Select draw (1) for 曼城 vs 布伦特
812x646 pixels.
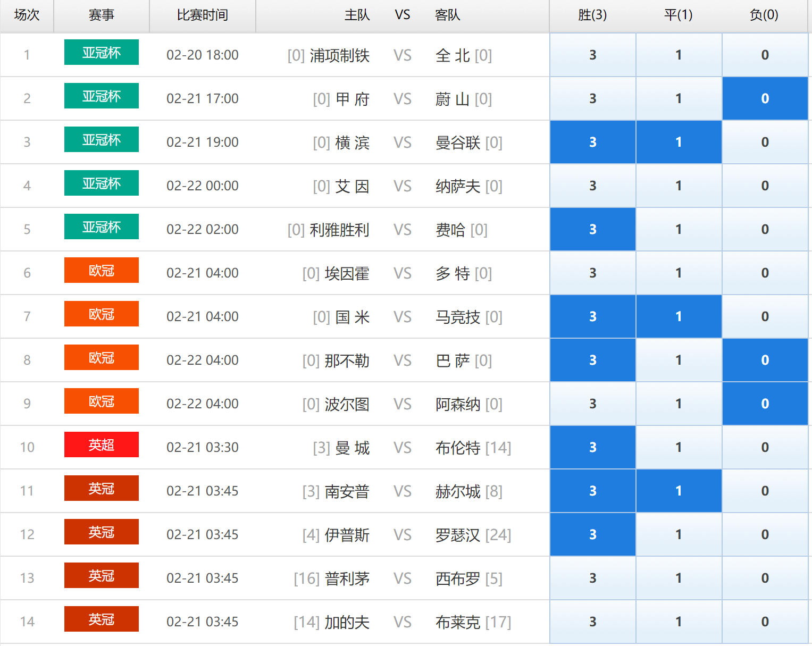(x=679, y=447)
